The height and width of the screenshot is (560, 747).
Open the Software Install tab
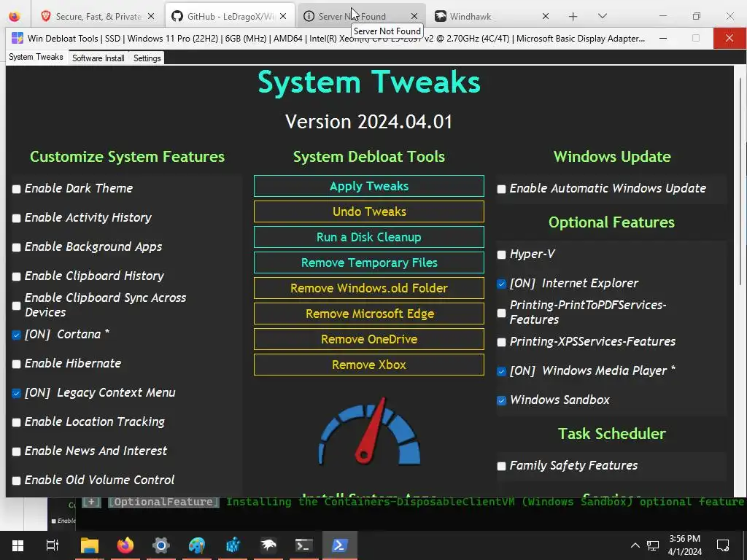point(98,58)
